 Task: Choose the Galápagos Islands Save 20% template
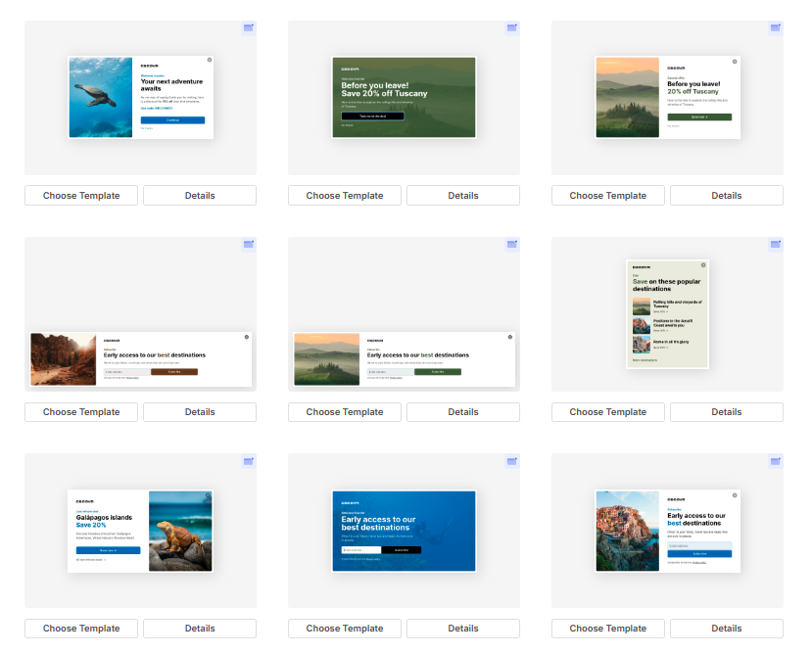[81, 629]
